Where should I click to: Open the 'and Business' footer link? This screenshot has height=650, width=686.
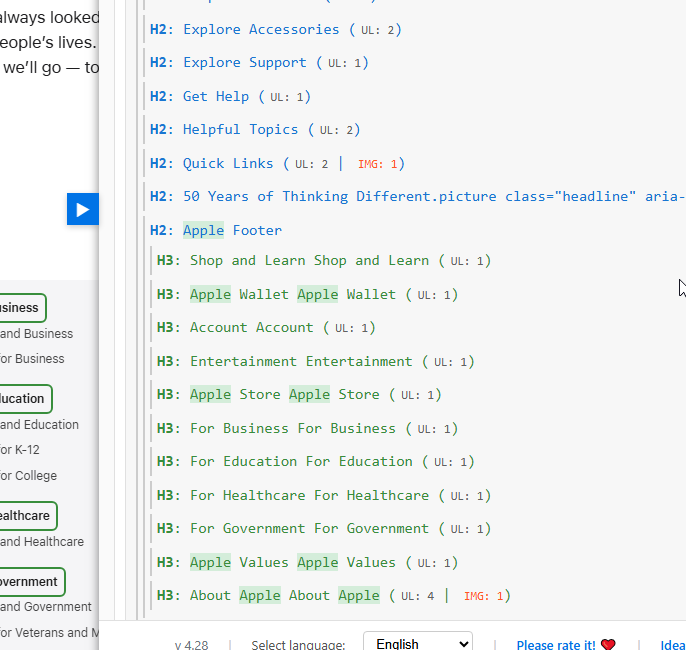pos(36,334)
